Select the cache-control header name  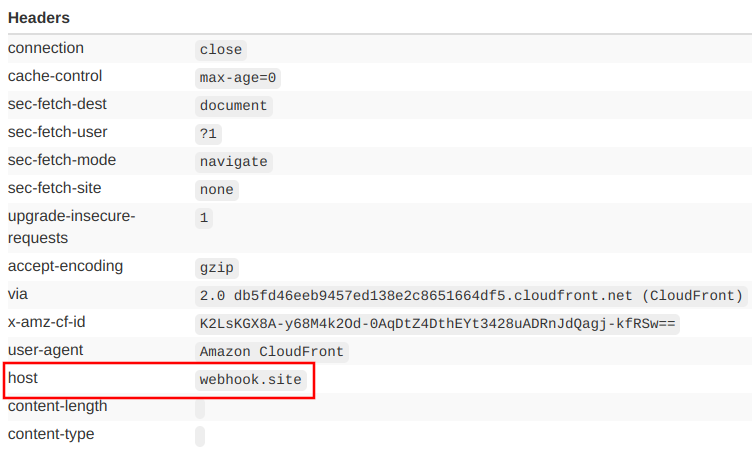click(55, 76)
